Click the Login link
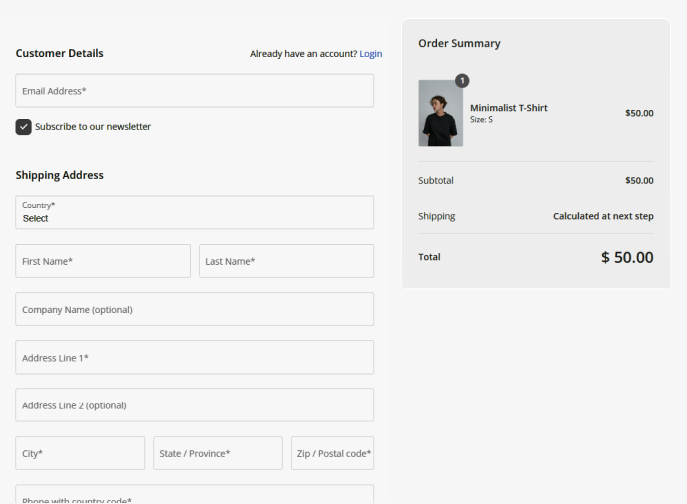Image resolution: width=687 pixels, height=504 pixels. (371, 54)
